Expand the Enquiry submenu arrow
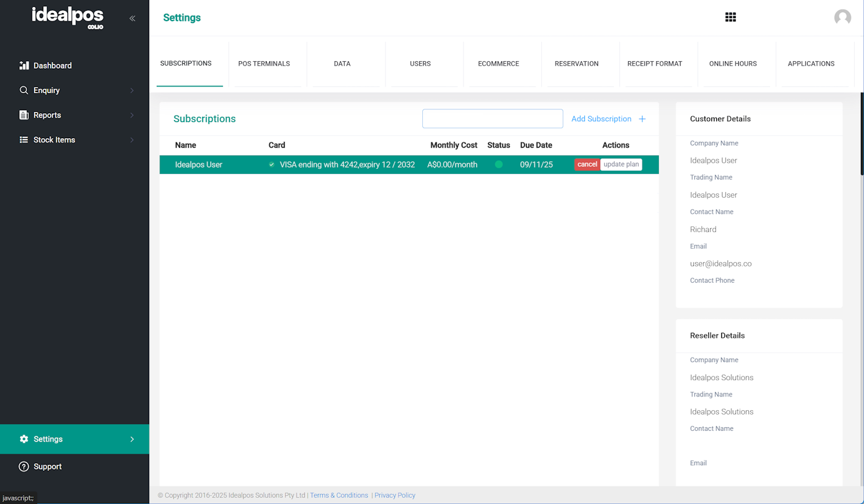The image size is (864, 504). coord(132,91)
